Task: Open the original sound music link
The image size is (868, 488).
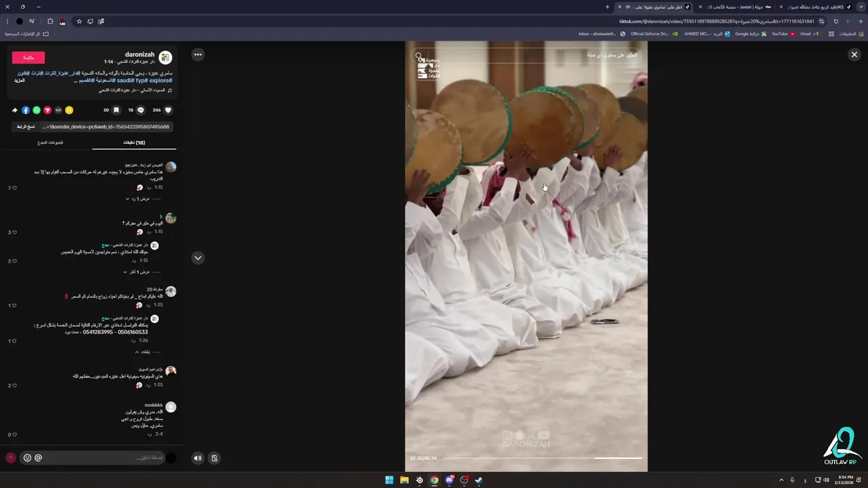Action: point(136,90)
